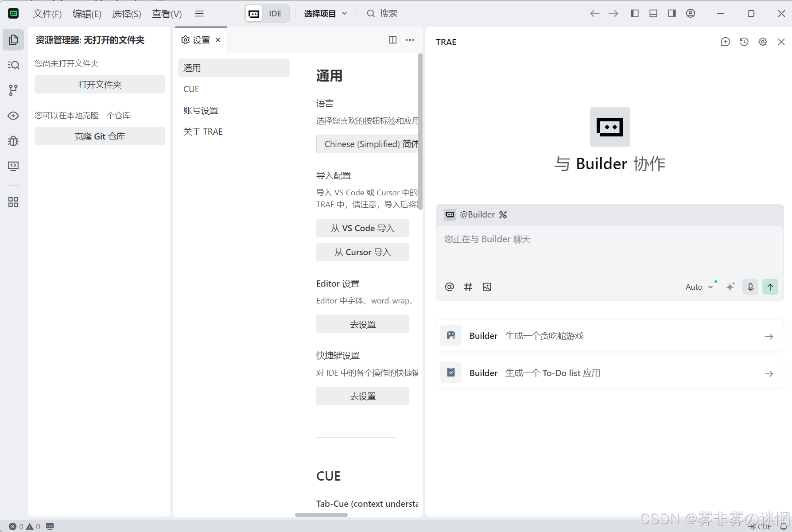
Task: Click the 搜索 box in the title bar
Action: 382,14
